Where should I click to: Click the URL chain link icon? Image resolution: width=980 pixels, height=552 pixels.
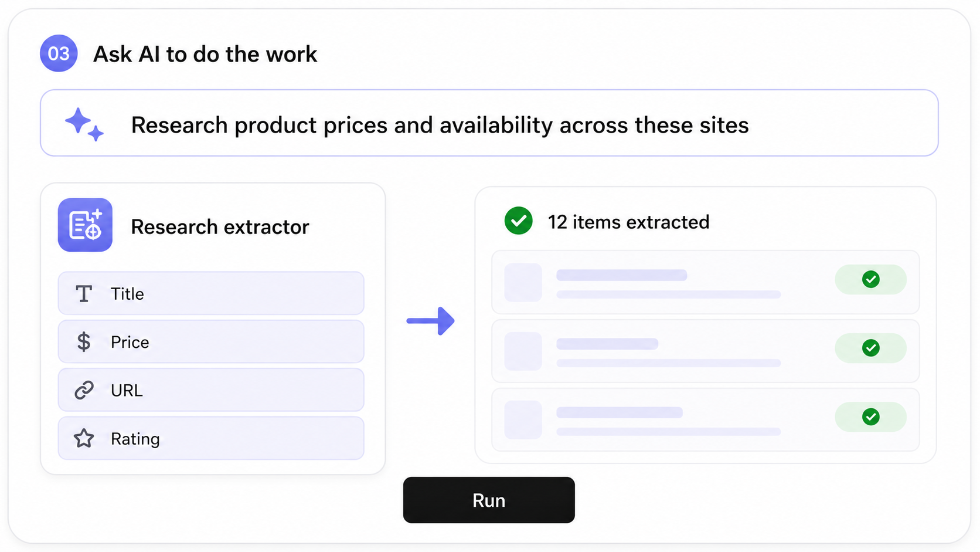[x=84, y=390]
